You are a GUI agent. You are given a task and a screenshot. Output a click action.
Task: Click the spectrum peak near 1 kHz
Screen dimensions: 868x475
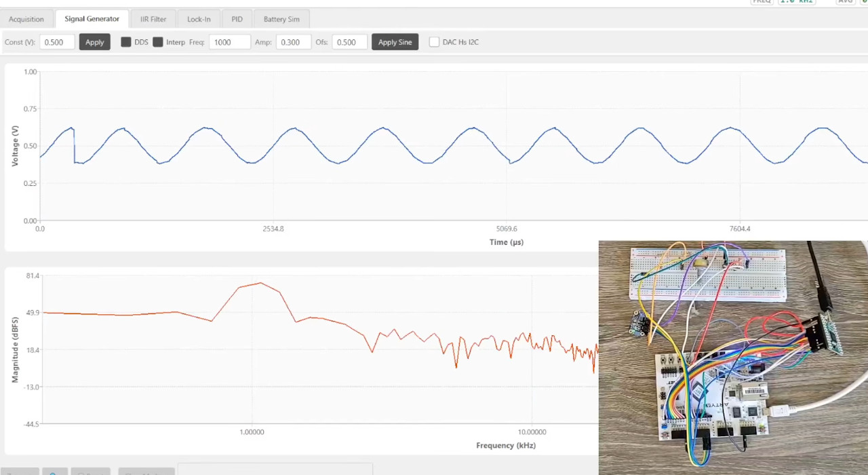(260, 283)
